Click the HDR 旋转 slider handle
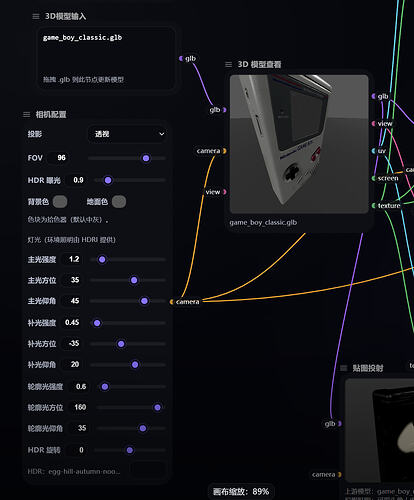The height and width of the screenshot is (500, 414). (x=130, y=450)
